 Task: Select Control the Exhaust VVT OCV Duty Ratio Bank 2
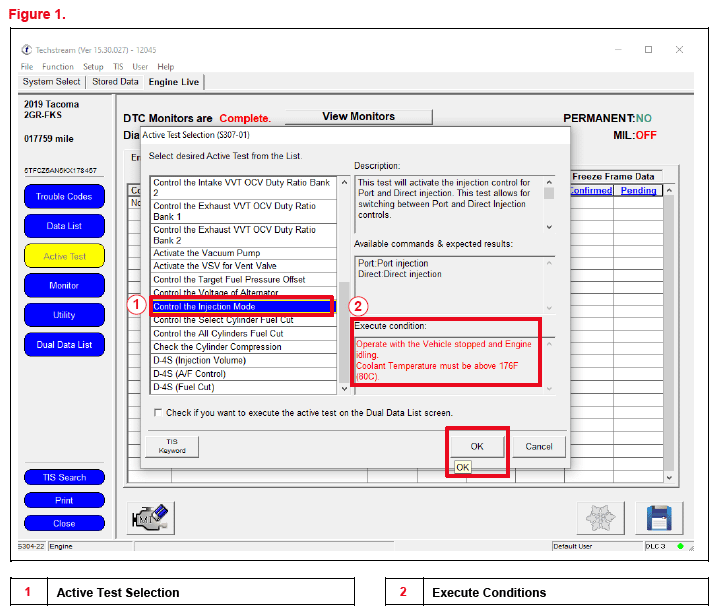(244, 235)
